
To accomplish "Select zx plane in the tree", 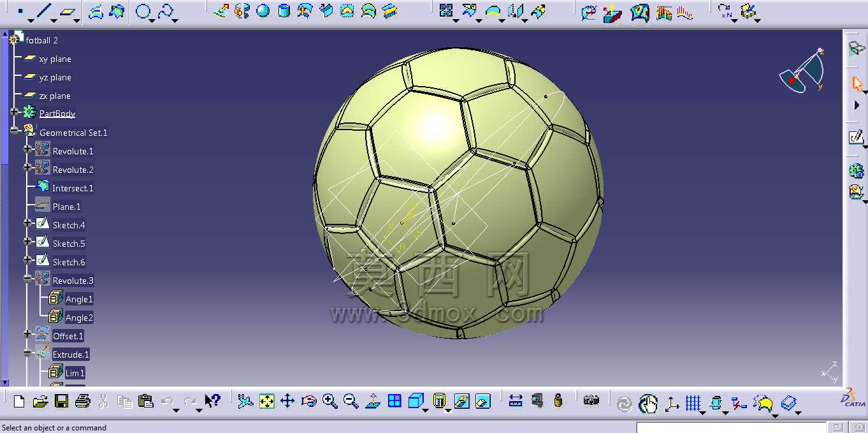I will pyautogui.click(x=55, y=96).
